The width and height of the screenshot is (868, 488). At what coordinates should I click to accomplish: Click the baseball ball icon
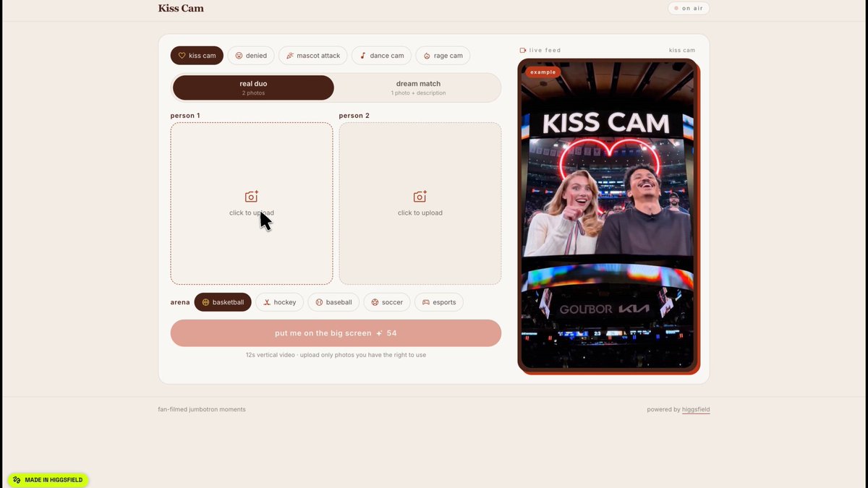319,302
